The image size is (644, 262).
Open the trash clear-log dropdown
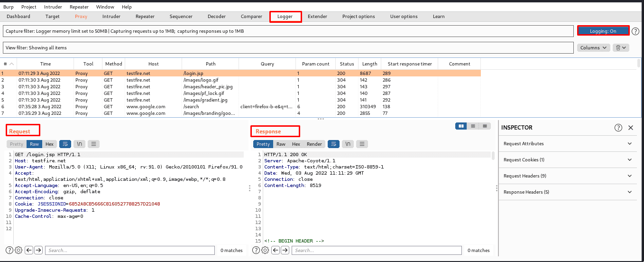(621, 47)
